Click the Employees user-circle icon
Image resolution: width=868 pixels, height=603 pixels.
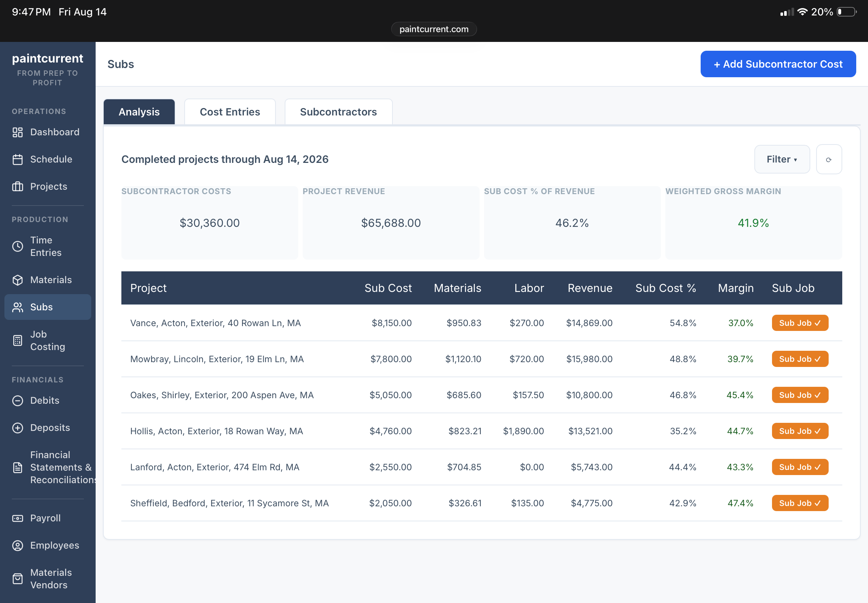coord(17,546)
